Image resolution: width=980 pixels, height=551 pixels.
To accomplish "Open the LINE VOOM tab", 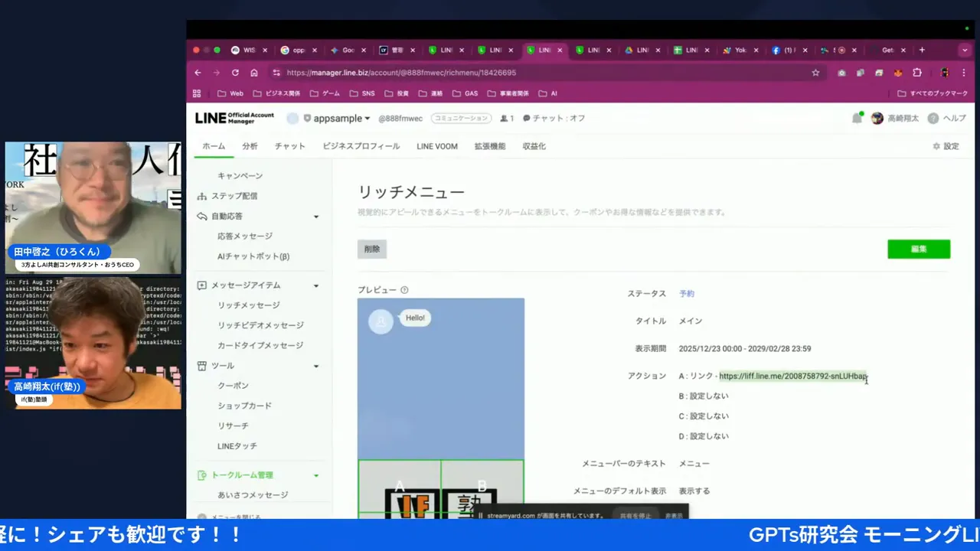I will [x=436, y=146].
